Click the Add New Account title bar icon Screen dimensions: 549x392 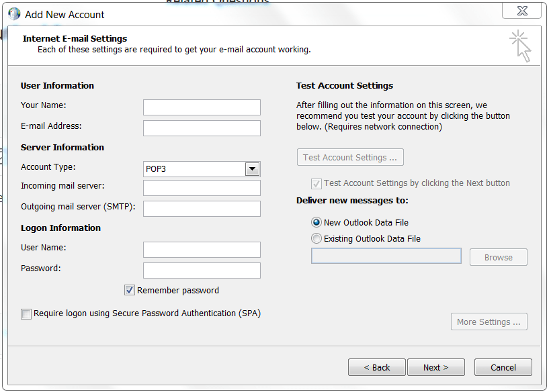(14, 13)
